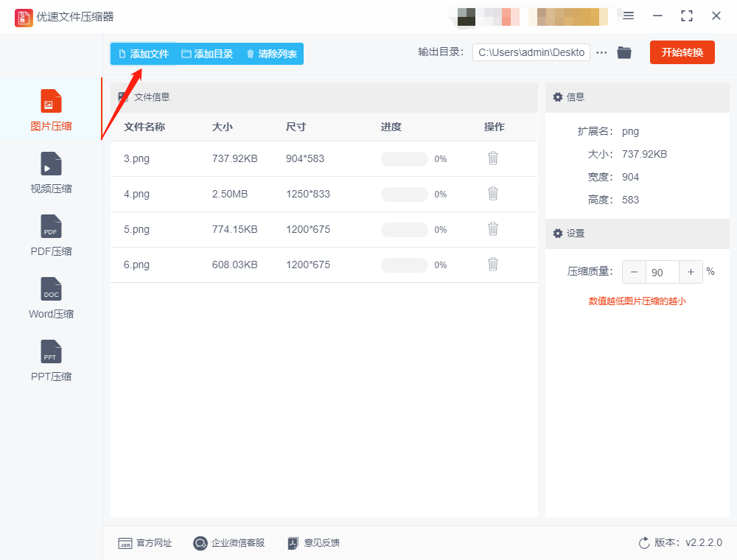Viewport: 737px width, 560px height.
Task: Open PPT压缩 compression mode
Action: (50, 360)
